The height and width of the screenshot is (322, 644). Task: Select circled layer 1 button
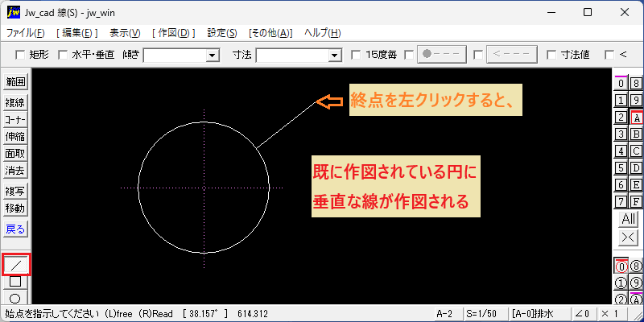(621, 283)
